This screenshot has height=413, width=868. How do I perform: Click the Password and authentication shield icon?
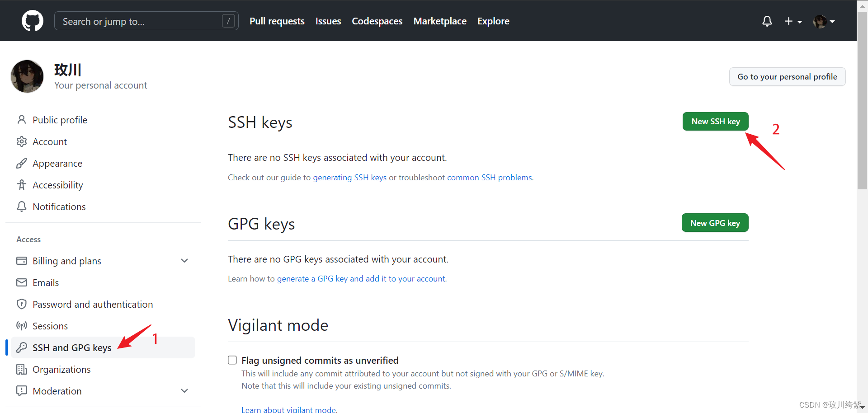(x=22, y=304)
